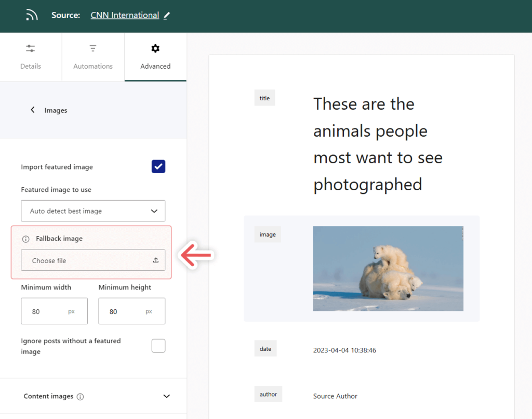Open the Auto detect best image dropdown
532x419 pixels.
(93, 211)
